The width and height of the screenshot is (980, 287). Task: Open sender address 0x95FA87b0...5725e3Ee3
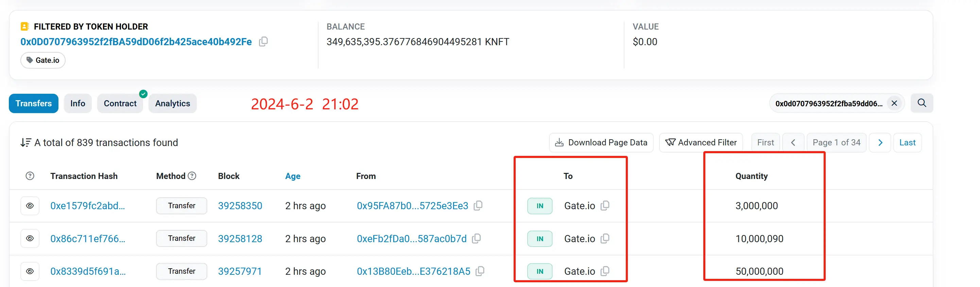click(412, 205)
